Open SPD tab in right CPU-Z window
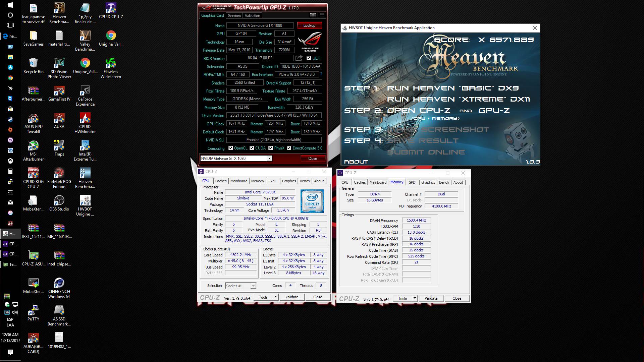The image size is (644, 362). click(x=412, y=182)
